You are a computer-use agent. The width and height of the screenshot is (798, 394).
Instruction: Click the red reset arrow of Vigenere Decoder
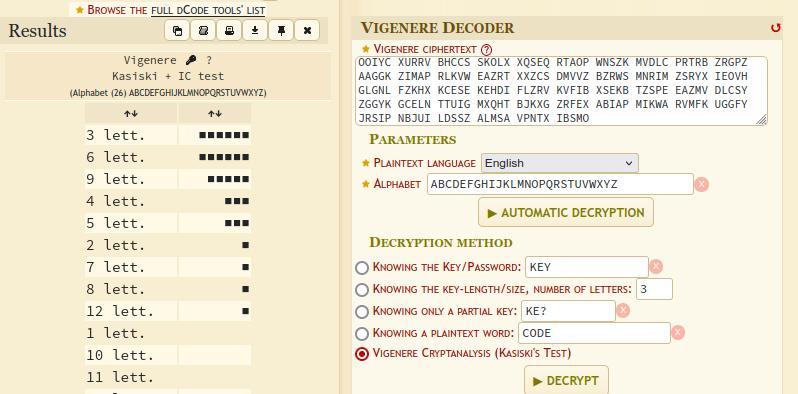click(776, 28)
